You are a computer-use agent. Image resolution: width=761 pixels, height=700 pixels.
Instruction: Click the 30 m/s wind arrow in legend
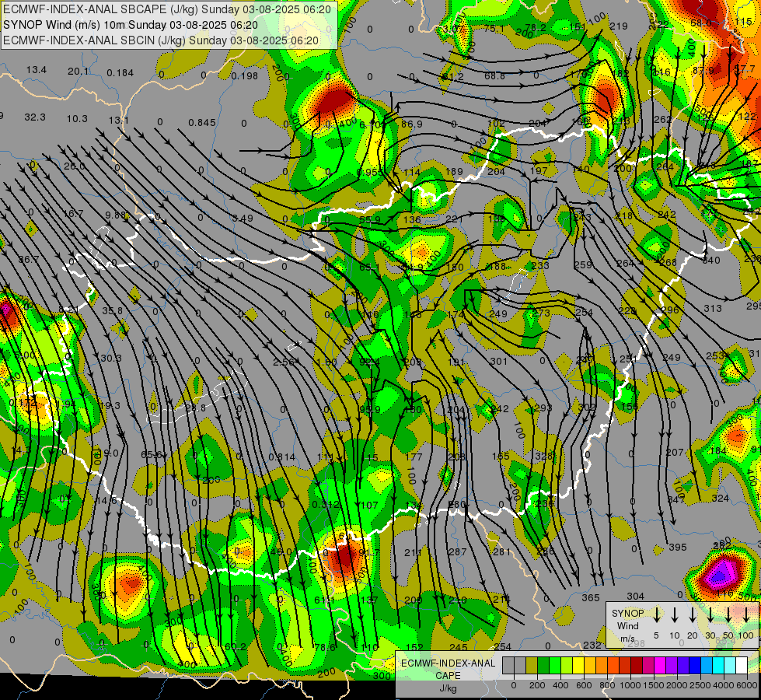pos(710,615)
